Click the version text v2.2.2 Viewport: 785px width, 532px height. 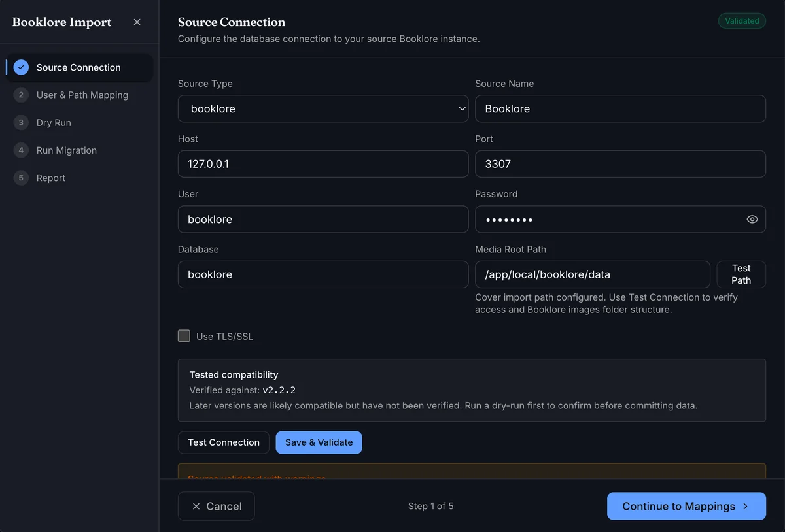pyautogui.click(x=279, y=390)
